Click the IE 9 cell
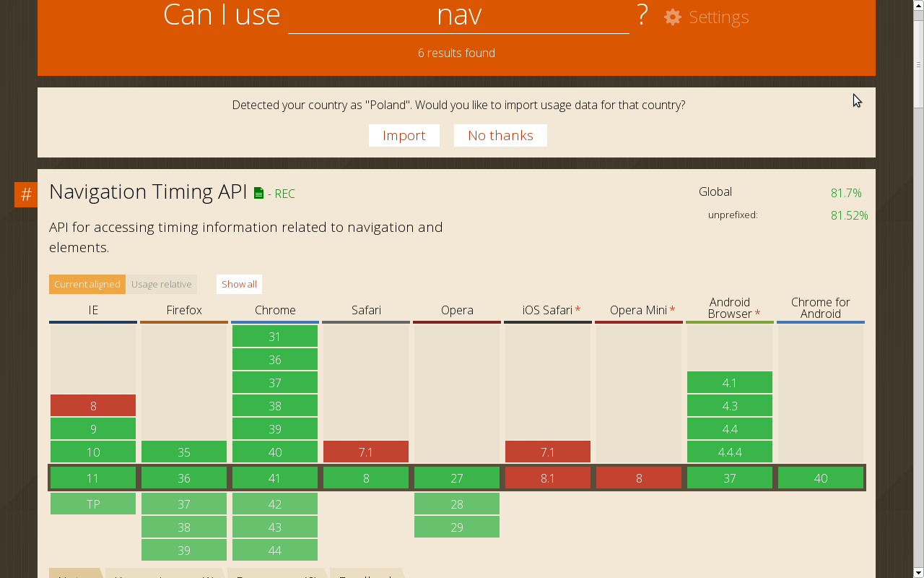The height and width of the screenshot is (578, 924). coord(93,428)
